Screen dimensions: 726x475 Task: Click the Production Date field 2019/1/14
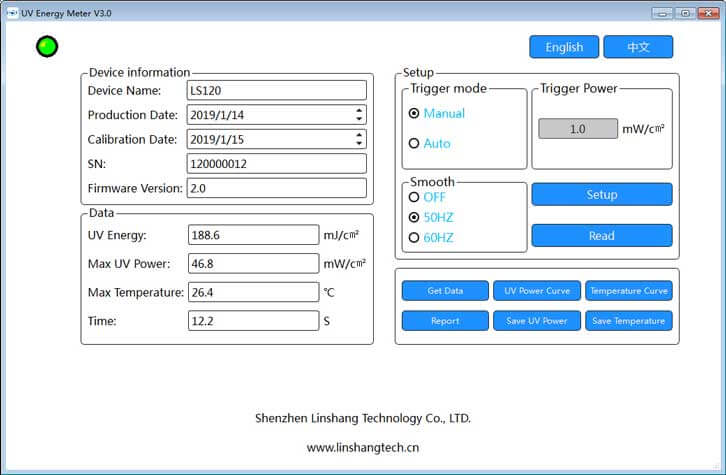[x=276, y=115]
